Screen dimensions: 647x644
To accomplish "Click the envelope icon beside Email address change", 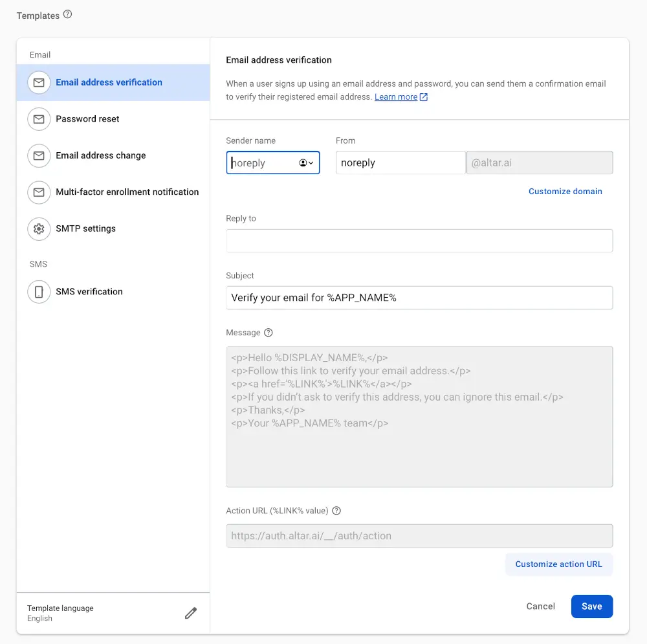I will pos(39,156).
